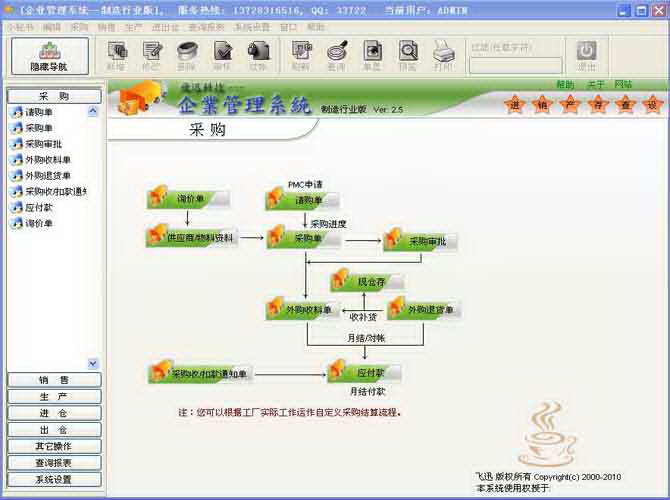Open the 查询报表 menu in the menu bar

coord(206,27)
